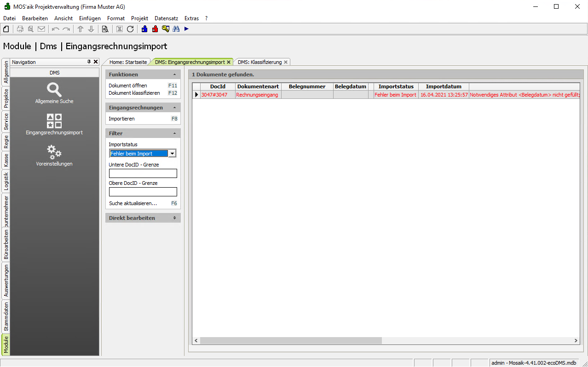This screenshot has width=588, height=367.
Task: Expand the Direkt bearbeiten section
Action: click(x=174, y=218)
